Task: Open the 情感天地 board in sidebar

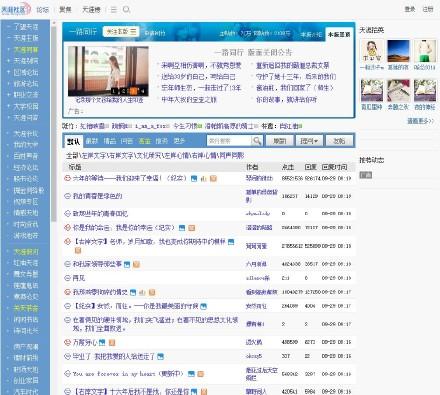Action: click(x=26, y=213)
